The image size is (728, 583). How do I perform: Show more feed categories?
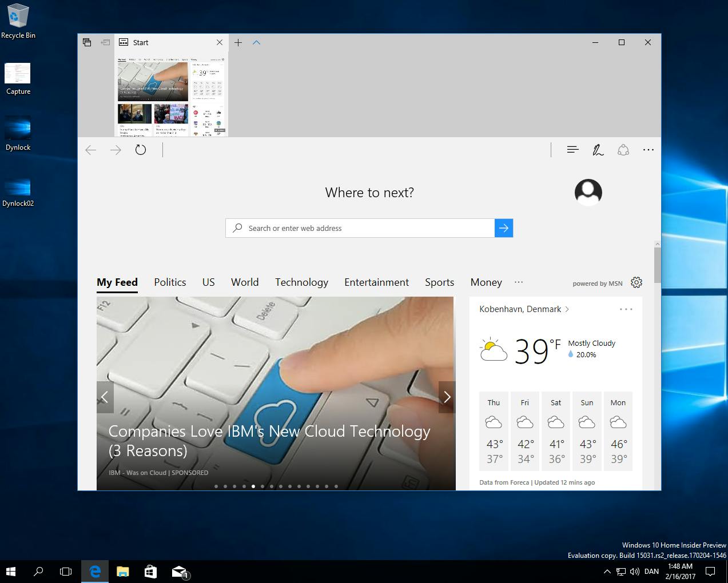click(519, 282)
